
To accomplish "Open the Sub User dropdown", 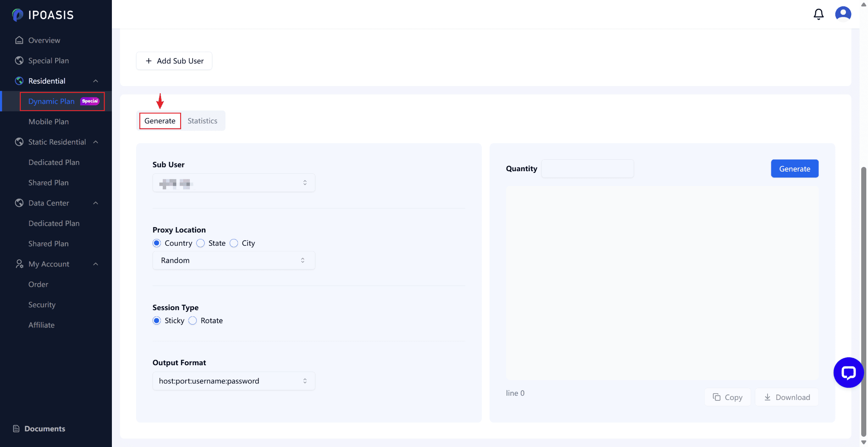I will coord(234,183).
